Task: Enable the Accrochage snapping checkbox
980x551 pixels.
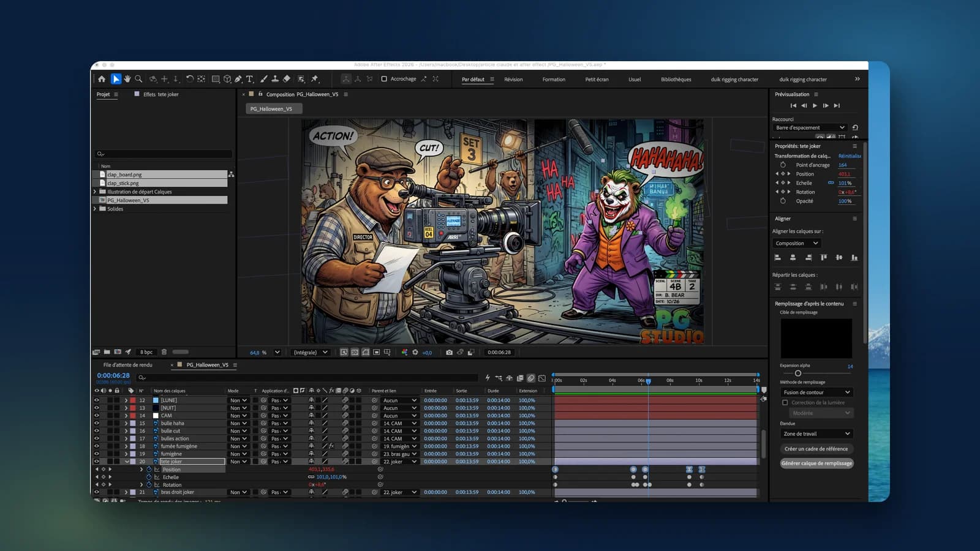Action: [384, 79]
